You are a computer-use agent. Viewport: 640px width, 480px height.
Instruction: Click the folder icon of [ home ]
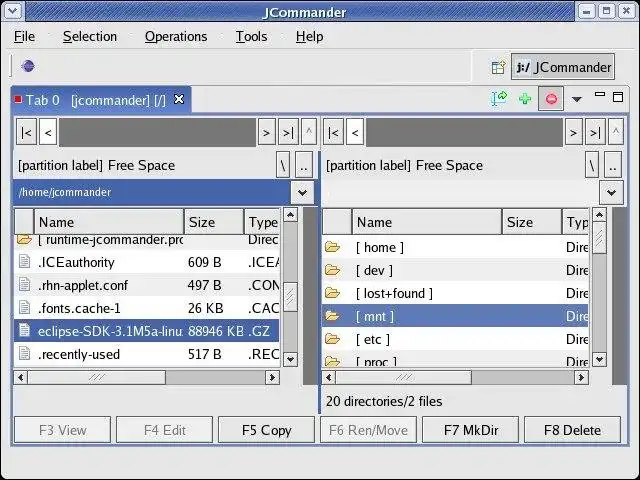333,247
